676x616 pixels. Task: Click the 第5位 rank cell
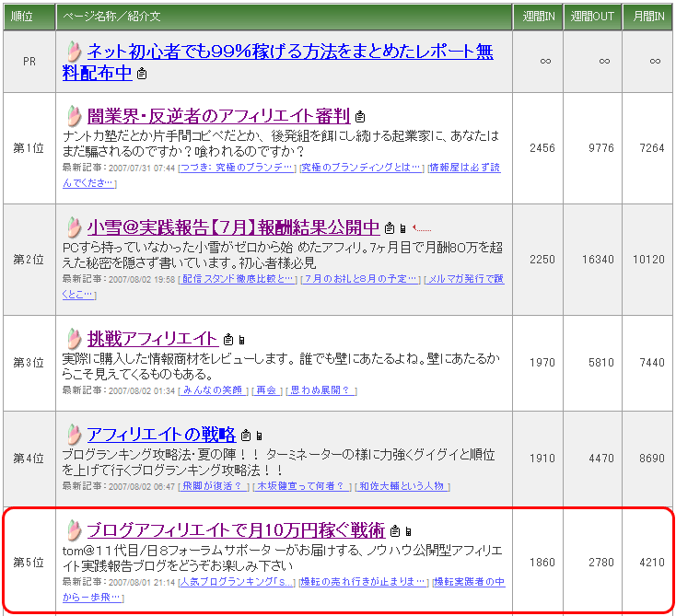click(x=29, y=562)
